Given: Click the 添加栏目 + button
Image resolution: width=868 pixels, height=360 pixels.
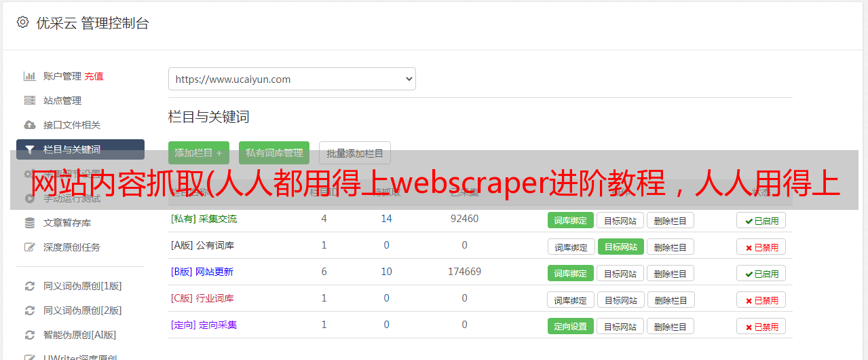Looking at the screenshot, I should click(199, 153).
